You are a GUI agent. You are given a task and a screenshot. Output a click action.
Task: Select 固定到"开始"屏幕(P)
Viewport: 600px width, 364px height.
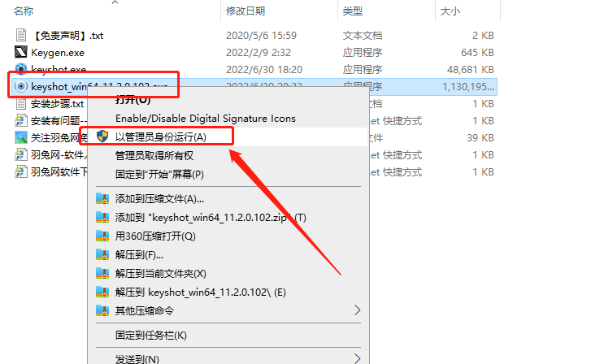click(159, 175)
